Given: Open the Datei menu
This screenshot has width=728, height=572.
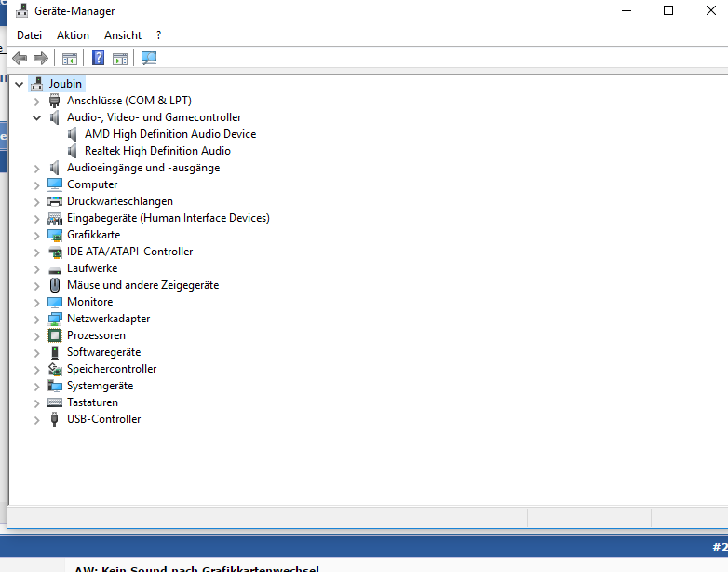Looking at the screenshot, I should tap(29, 35).
